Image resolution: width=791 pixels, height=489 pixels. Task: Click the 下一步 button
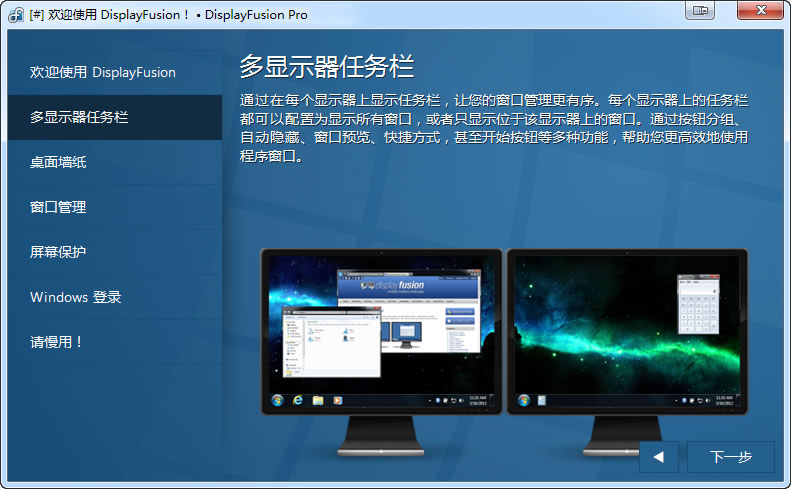[x=730, y=457]
